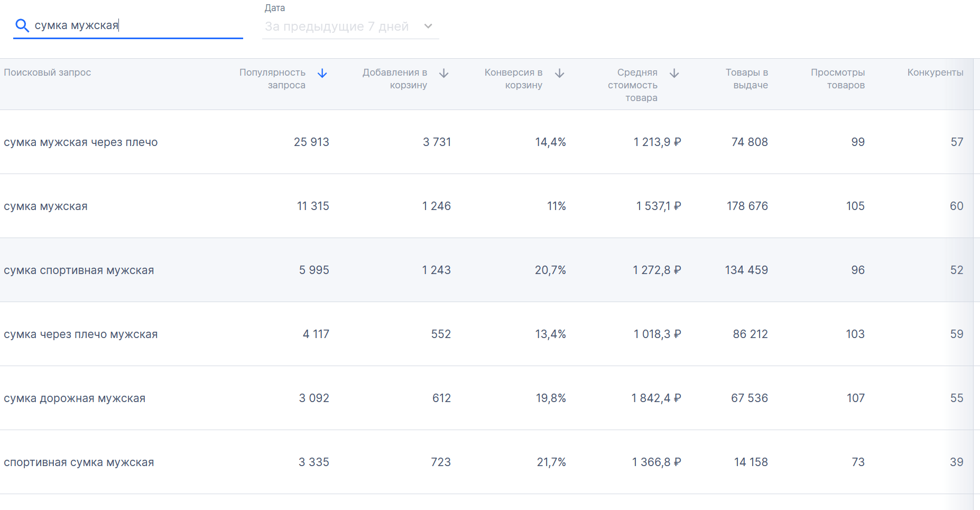Sort by add-to-cart arrow icon

pyautogui.click(x=444, y=74)
